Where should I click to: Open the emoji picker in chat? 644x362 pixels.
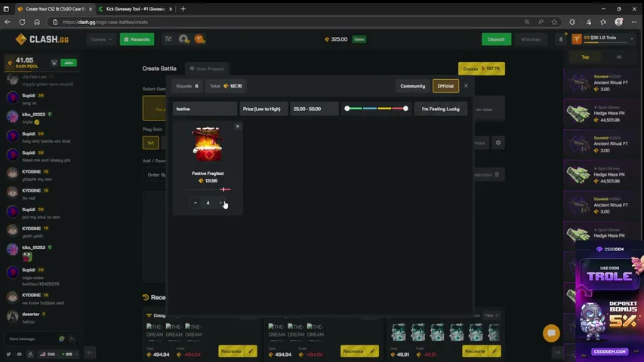(x=62, y=339)
